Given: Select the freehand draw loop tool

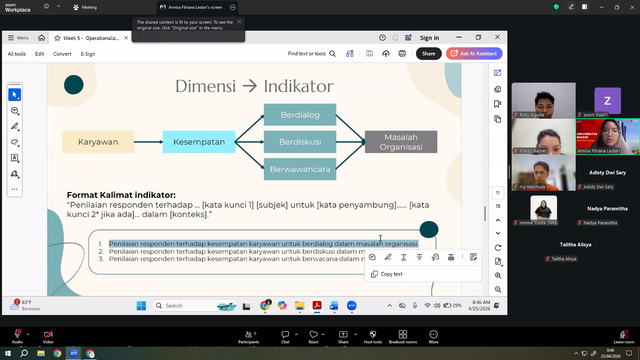Looking at the screenshot, I should click(x=15, y=142).
